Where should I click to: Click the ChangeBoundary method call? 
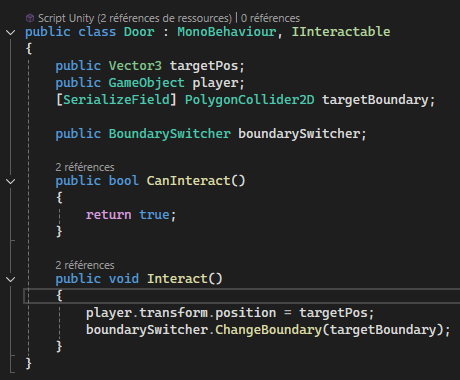click(x=268, y=330)
